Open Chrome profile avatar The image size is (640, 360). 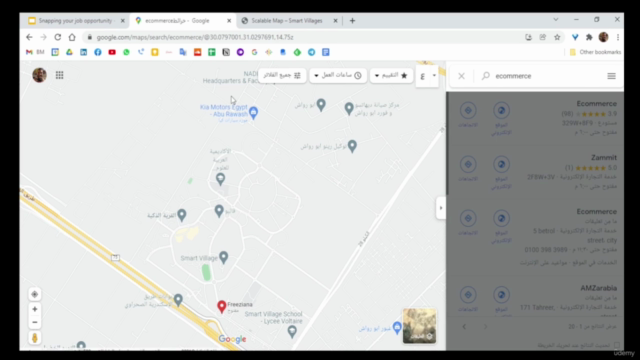tap(603, 37)
